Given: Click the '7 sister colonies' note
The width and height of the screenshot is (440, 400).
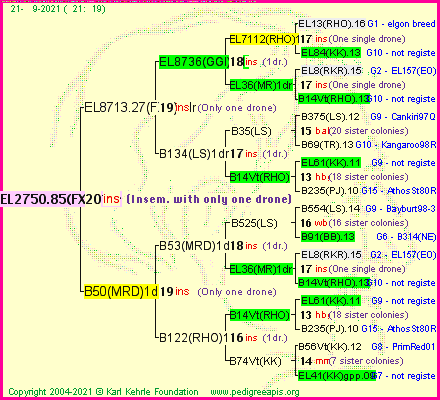Looking at the screenshot, I should pyautogui.click(x=366, y=361).
